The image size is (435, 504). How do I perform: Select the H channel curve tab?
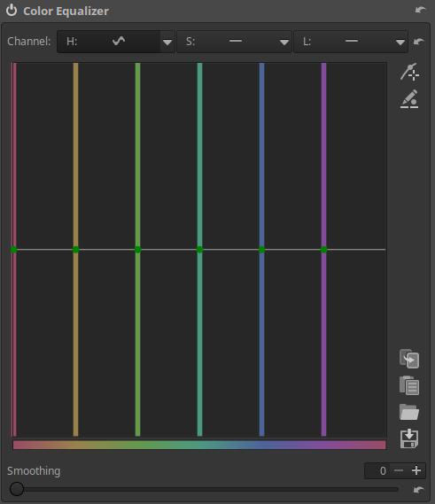coord(109,42)
